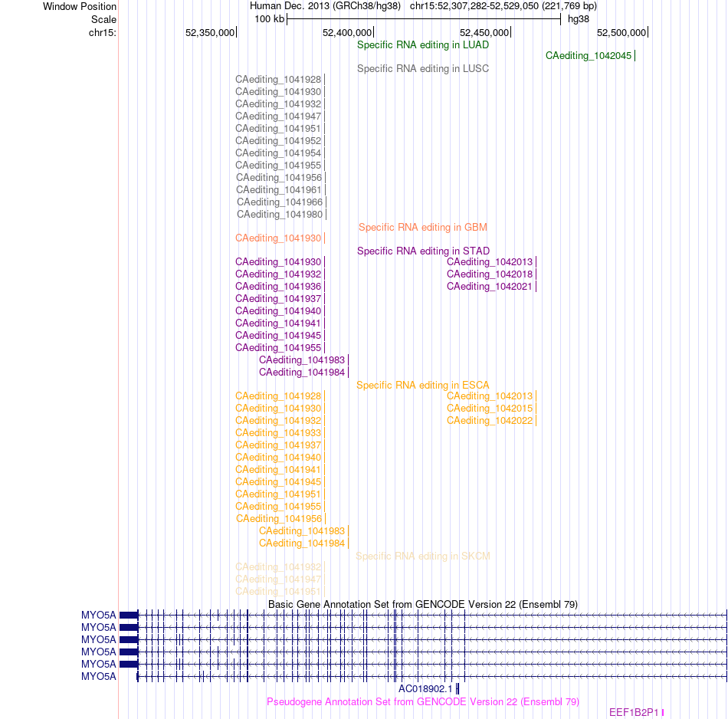Viewport: 728px width, 719px height.
Task: Open the Specific RNA editing in SKCM title
Action: click(x=422, y=556)
